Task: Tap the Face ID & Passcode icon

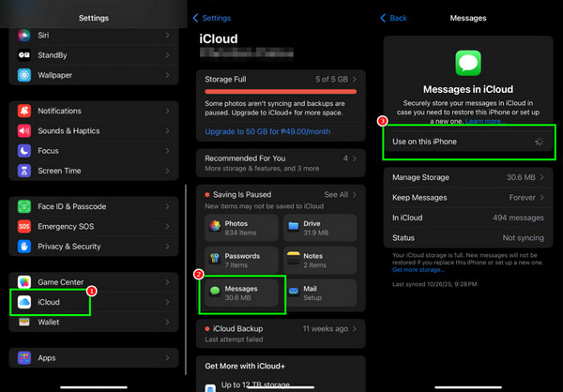Action: pyautogui.click(x=24, y=206)
